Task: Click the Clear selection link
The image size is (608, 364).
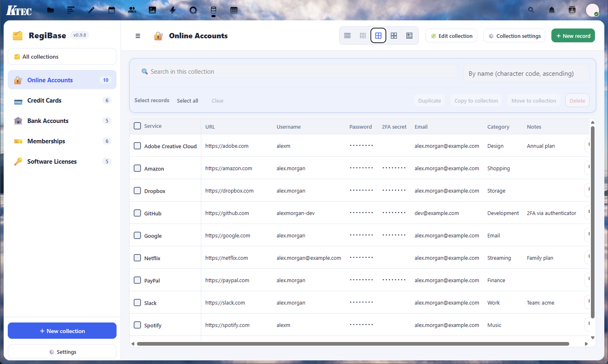Action: 218,101
